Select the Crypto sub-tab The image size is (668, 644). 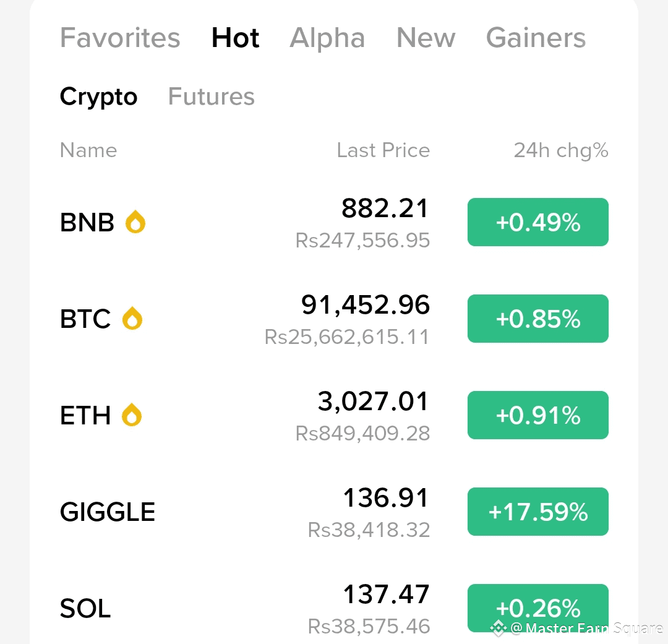tap(98, 97)
